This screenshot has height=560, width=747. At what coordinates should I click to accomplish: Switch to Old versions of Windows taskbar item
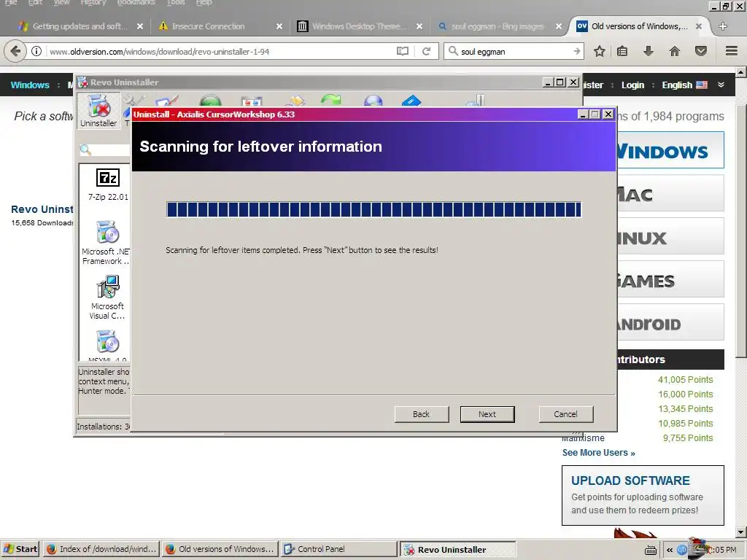point(220,549)
